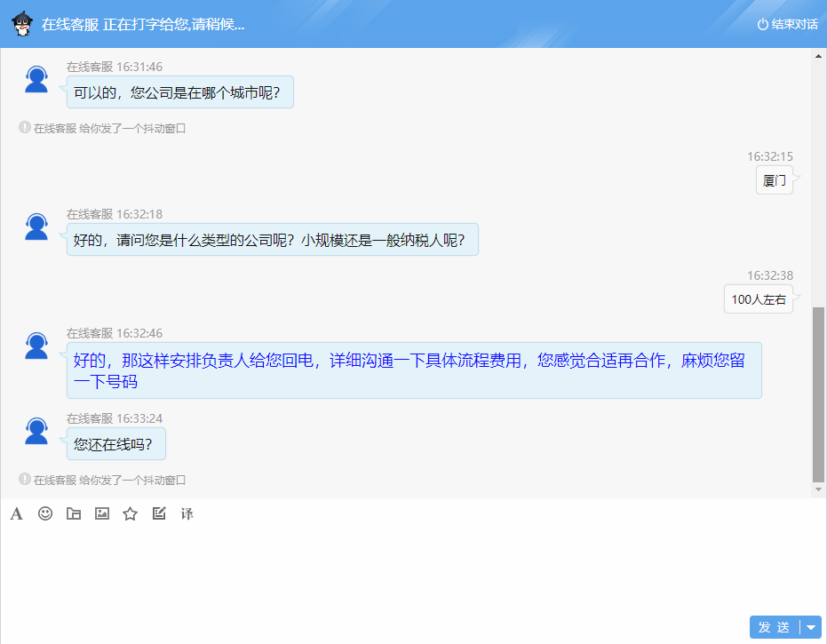Select the font style icon
The height and width of the screenshot is (644, 827).
click(15, 513)
